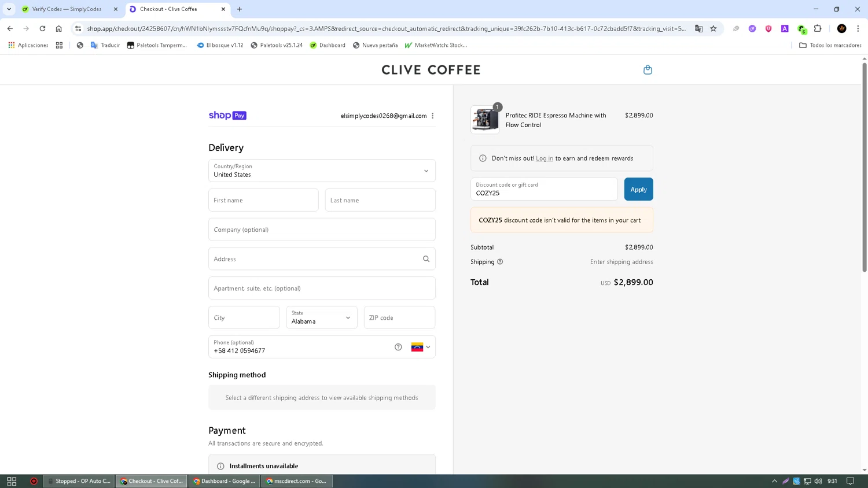868x488 pixels.
Task: Click the Log in rewards link
Action: tap(545, 158)
